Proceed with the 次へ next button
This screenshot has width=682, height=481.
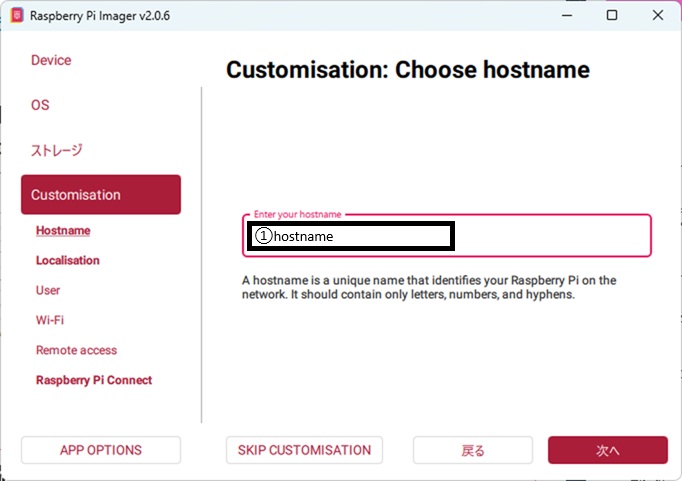point(607,450)
